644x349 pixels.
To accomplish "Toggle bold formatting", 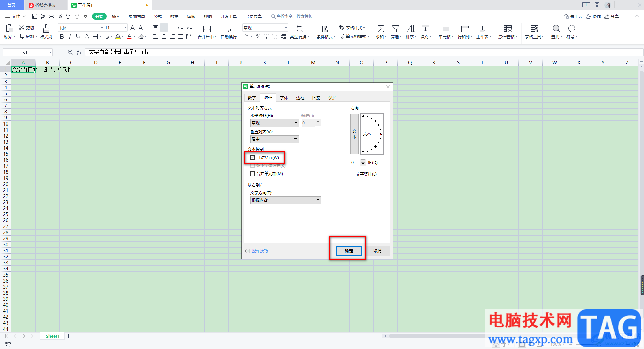I will pyautogui.click(x=62, y=36).
